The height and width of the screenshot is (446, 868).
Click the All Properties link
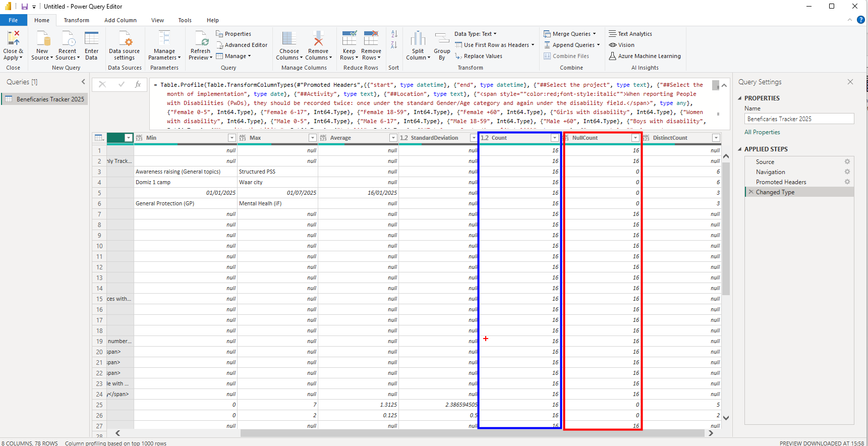tap(762, 132)
